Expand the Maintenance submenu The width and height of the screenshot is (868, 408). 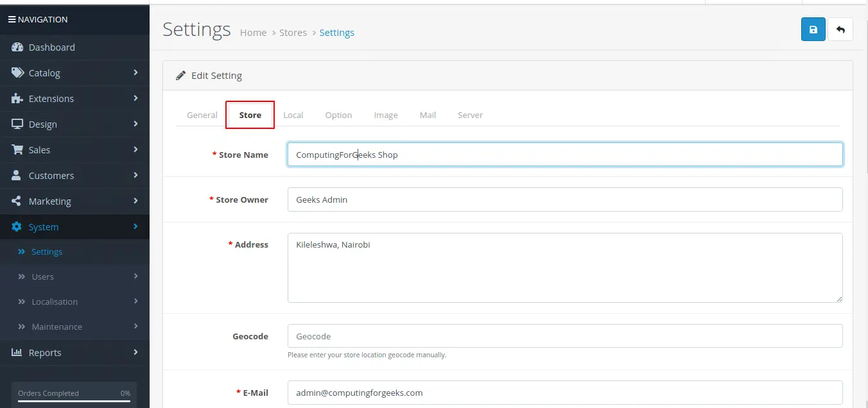(x=57, y=327)
